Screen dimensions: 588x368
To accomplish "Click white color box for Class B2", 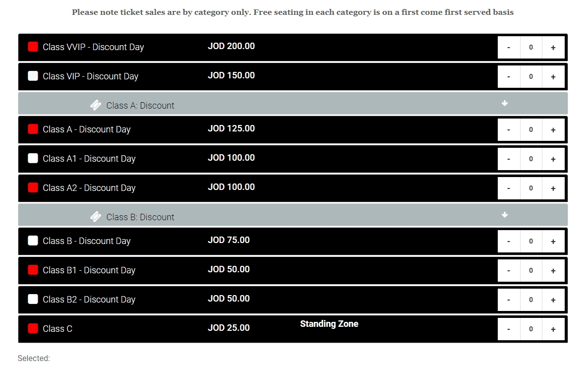I will [x=33, y=299].
